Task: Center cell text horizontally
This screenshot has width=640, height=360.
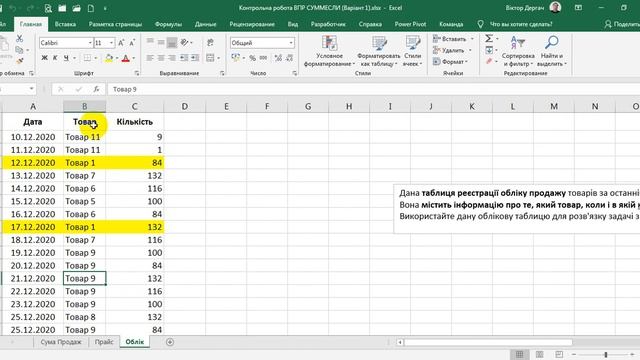Action: pos(161,58)
